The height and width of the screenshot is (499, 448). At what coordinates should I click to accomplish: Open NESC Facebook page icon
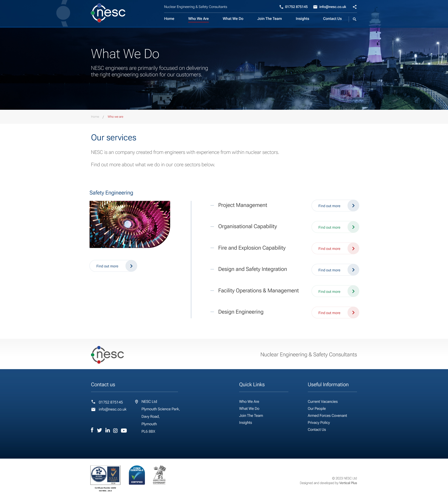coord(92,430)
